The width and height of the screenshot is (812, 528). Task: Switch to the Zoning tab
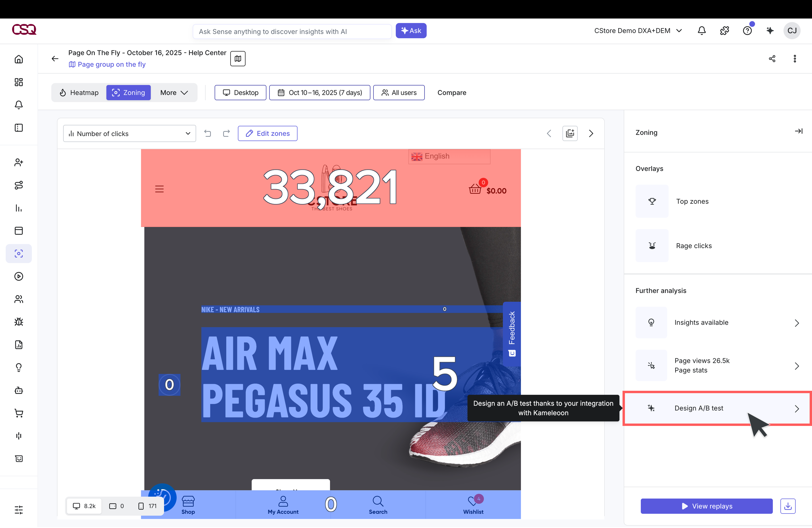tap(129, 93)
